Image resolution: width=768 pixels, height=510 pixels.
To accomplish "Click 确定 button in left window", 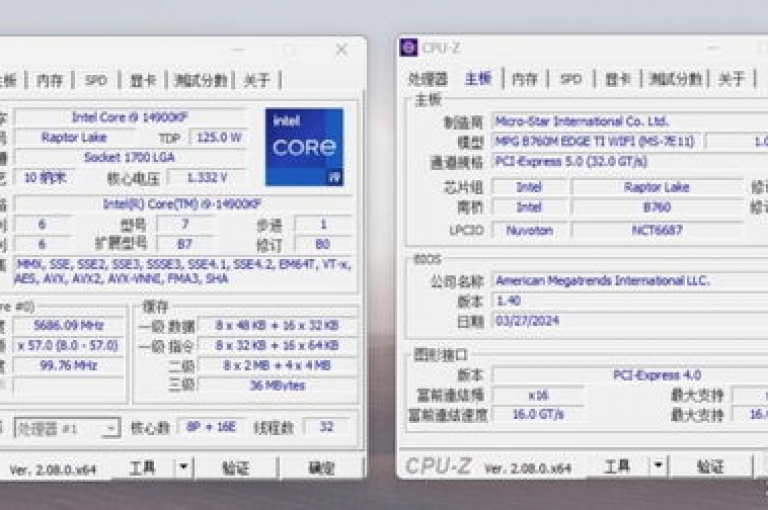I will coord(322,468).
